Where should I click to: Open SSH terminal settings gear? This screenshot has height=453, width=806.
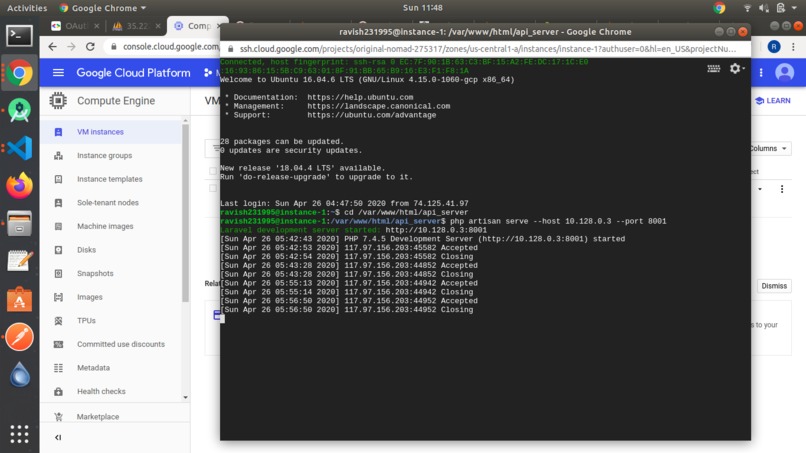(737, 68)
